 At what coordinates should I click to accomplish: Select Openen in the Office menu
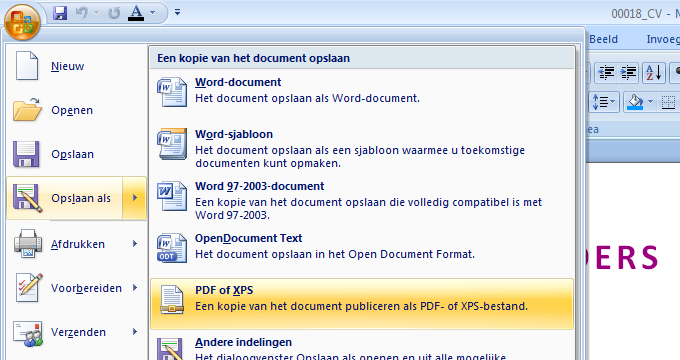point(77,110)
